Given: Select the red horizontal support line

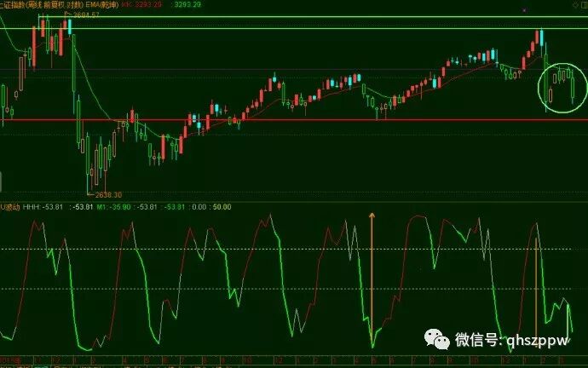Looking at the screenshot, I should pyautogui.click(x=294, y=120).
